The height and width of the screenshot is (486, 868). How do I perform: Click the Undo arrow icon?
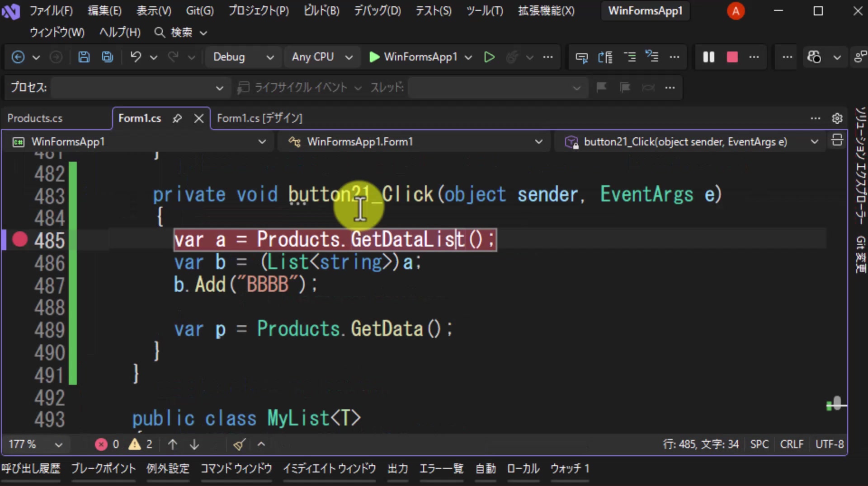[136, 57]
